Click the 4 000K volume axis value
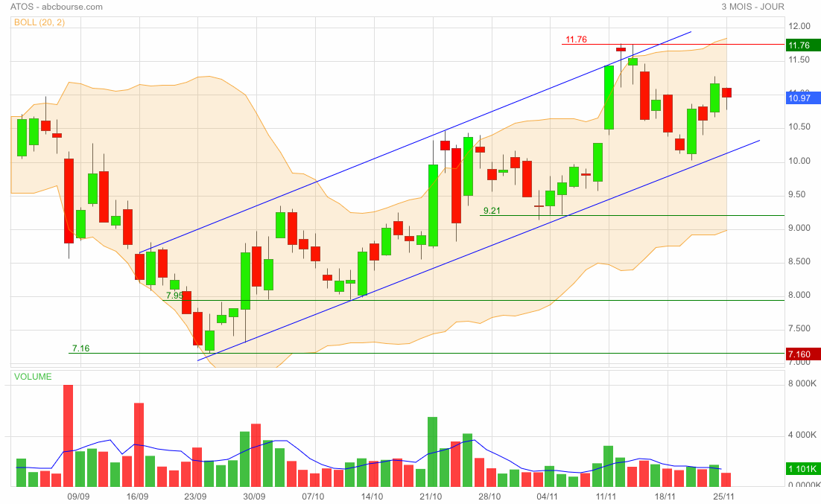Screen dimensions: 821x504 click(802, 436)
